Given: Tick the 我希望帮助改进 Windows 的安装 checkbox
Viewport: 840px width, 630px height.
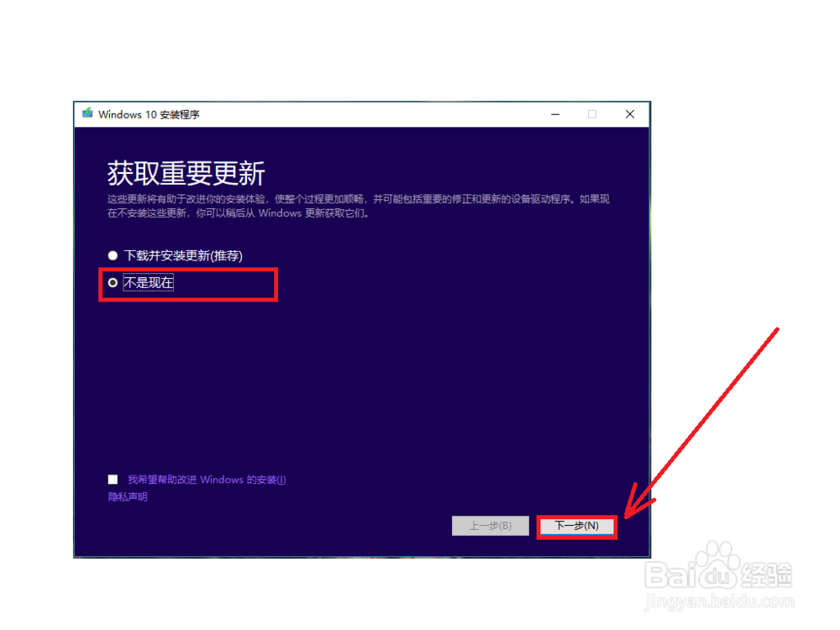Looking at the screenshot, I should click(113, 479).
